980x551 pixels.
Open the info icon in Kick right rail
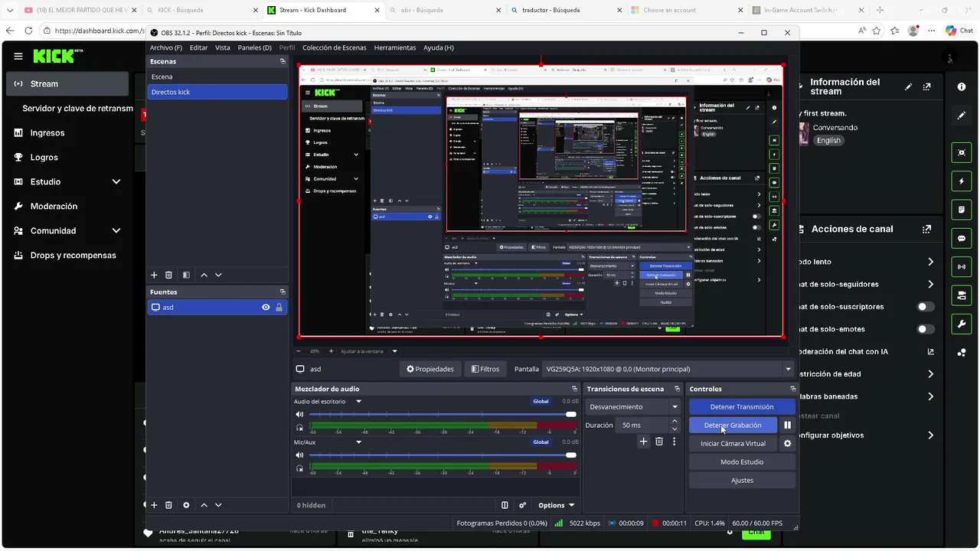[x=962, y=86]
